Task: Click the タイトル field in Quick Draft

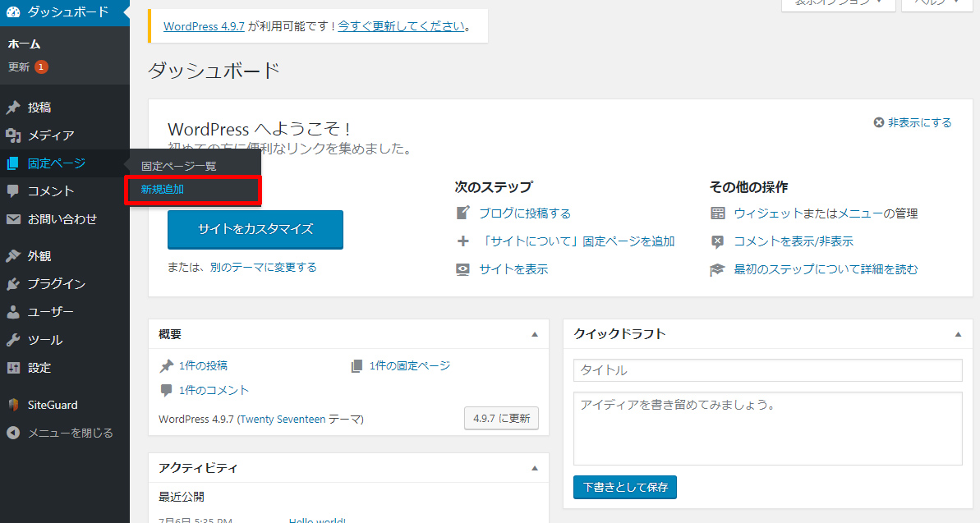Action: click(767, 370)
